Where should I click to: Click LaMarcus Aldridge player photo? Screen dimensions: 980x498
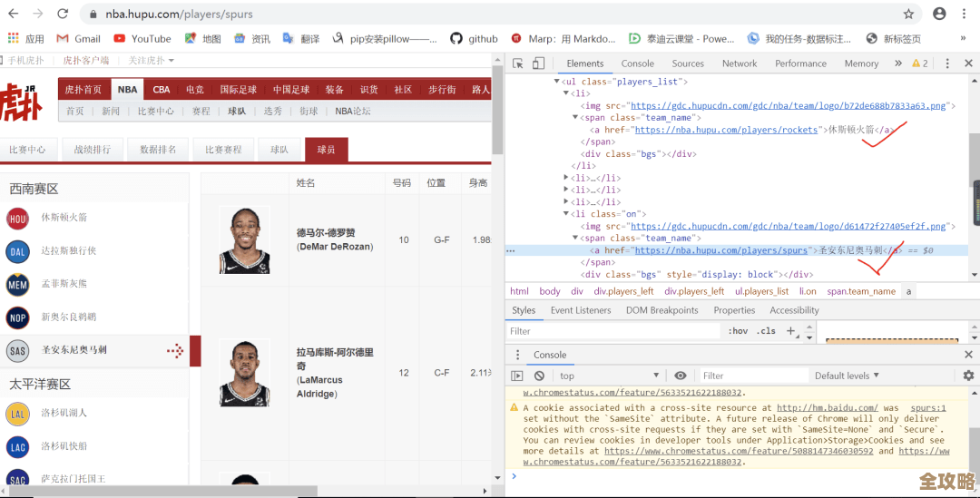(244, 373)
